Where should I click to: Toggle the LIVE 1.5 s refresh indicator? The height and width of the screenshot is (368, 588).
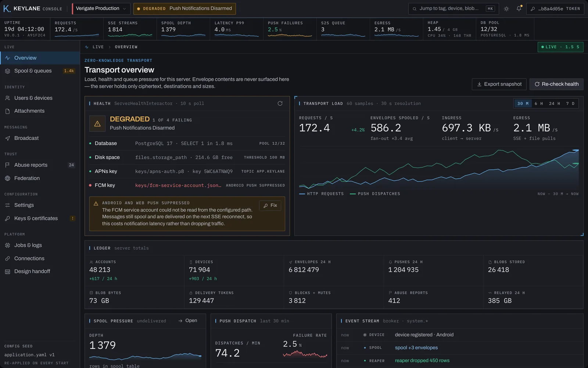tap(560, 47)
